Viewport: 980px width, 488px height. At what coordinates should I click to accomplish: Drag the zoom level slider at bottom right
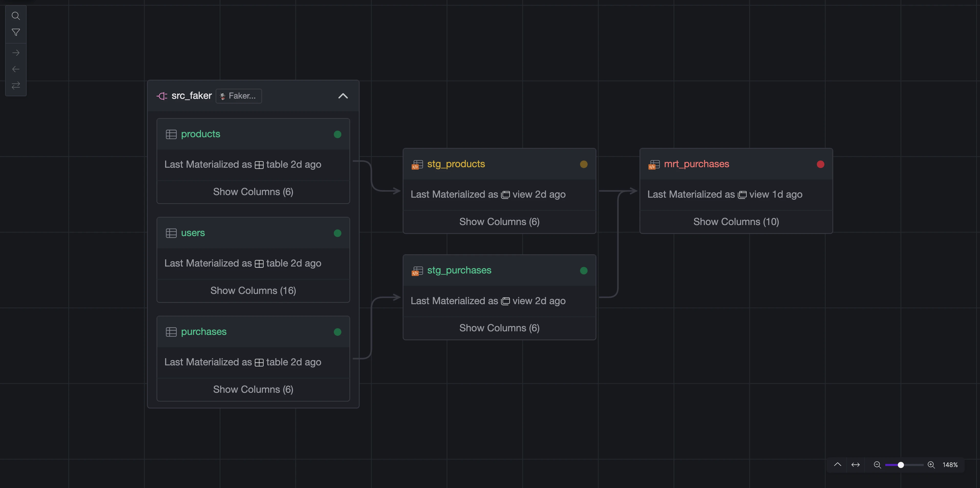coord(901,464)
